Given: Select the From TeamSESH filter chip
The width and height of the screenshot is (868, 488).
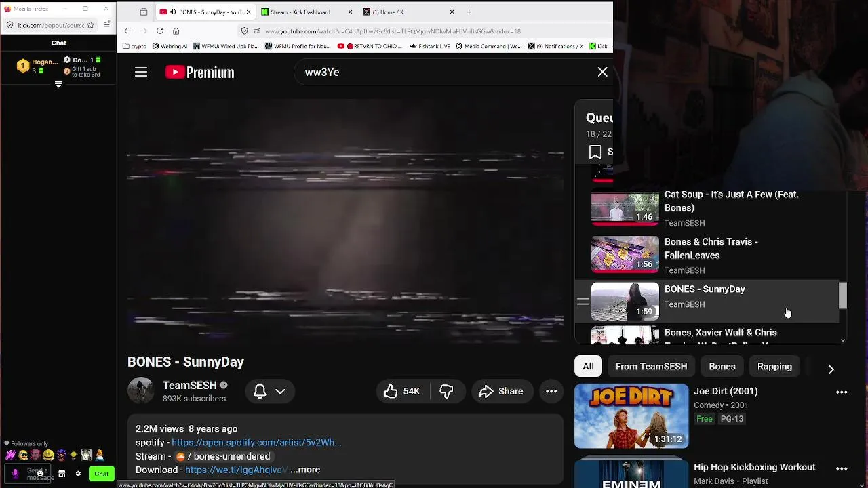Looking at the screenshot, I should (x=651, y=366).
